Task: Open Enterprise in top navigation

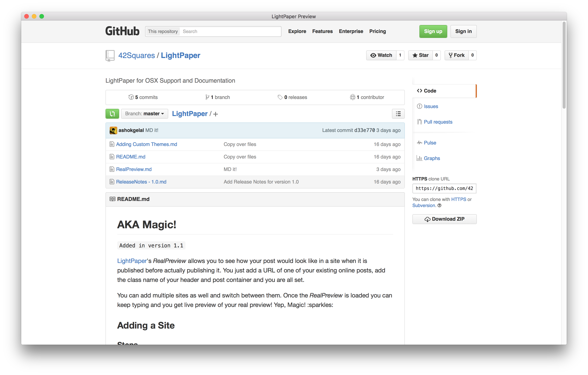Action: tap(351, 31)
